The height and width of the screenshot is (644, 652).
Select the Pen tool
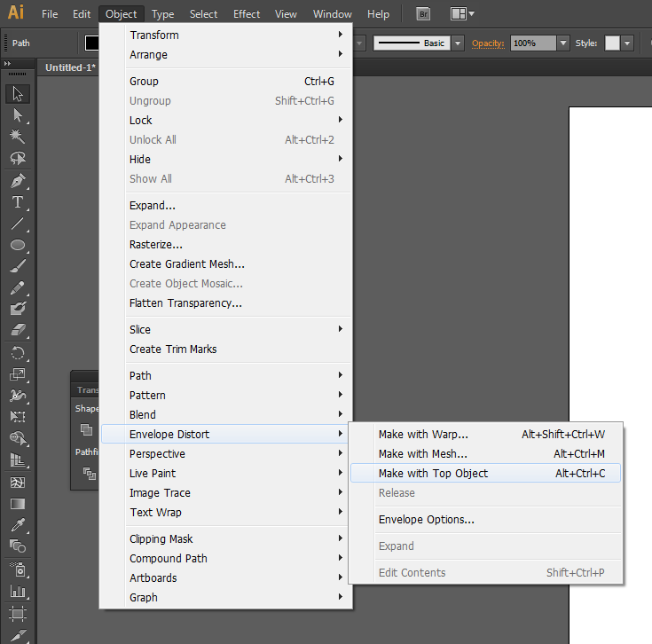point(17,180)
